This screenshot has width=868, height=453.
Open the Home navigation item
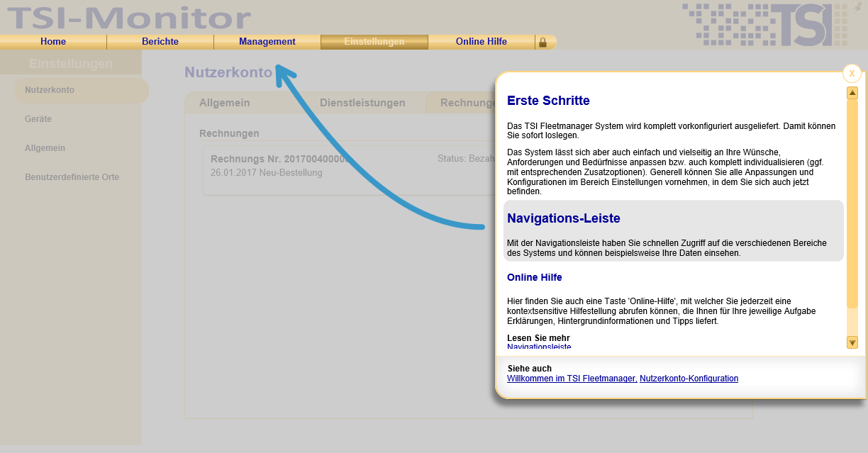[x=53, y=42]
